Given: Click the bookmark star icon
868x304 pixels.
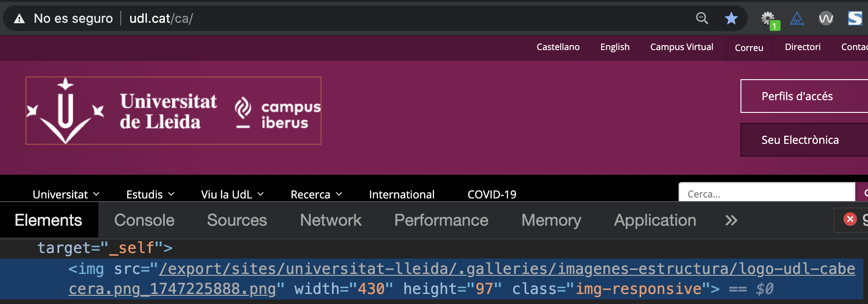Looking at the screenshot, I should pyautogui.click(x=731, y=19).
